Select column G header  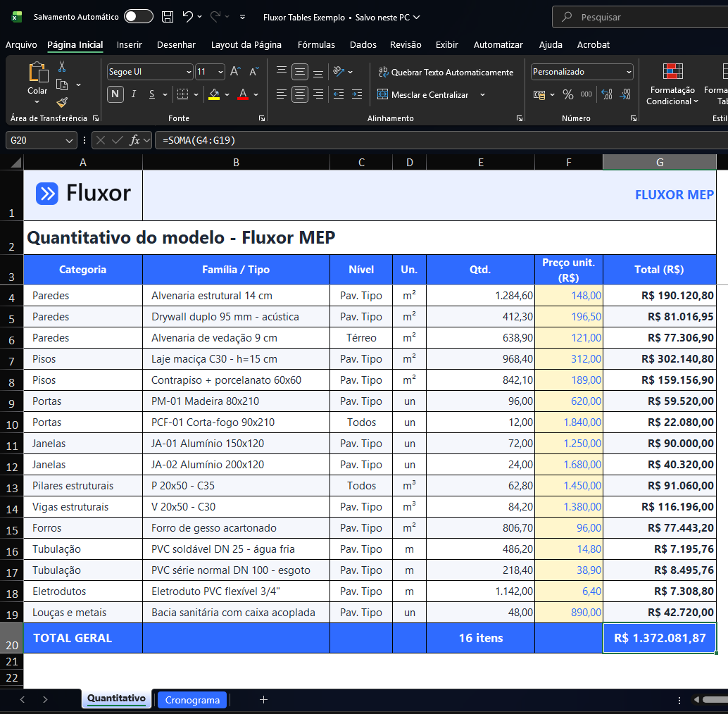tap(659, 163)
